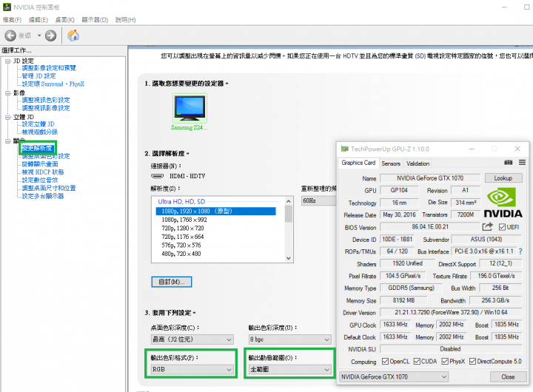The image size is (533, 392).
Task: Select 720p, 1280 × 720 resolution
Action: pyautogui.click(x=183, y=229)
